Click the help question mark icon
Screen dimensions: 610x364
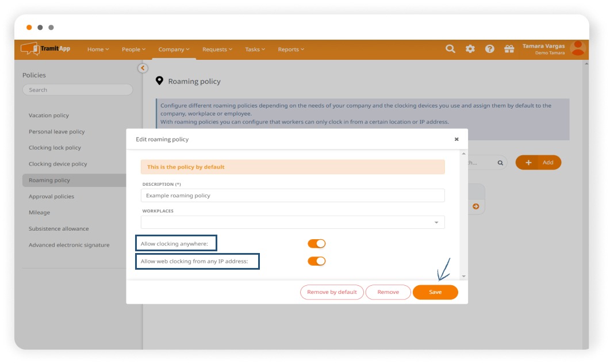(x=489, y=49)
